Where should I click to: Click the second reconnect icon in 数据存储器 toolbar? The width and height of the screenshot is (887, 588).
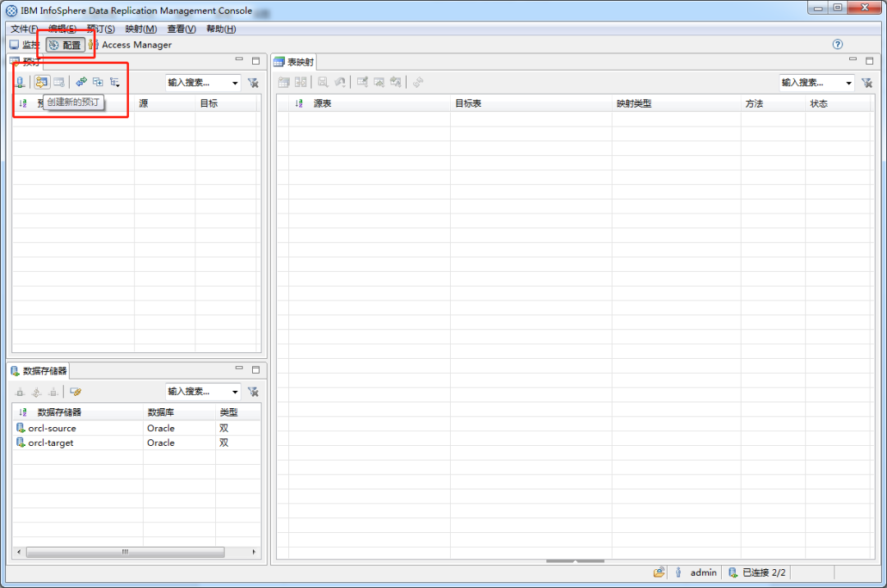pos(36,391)
